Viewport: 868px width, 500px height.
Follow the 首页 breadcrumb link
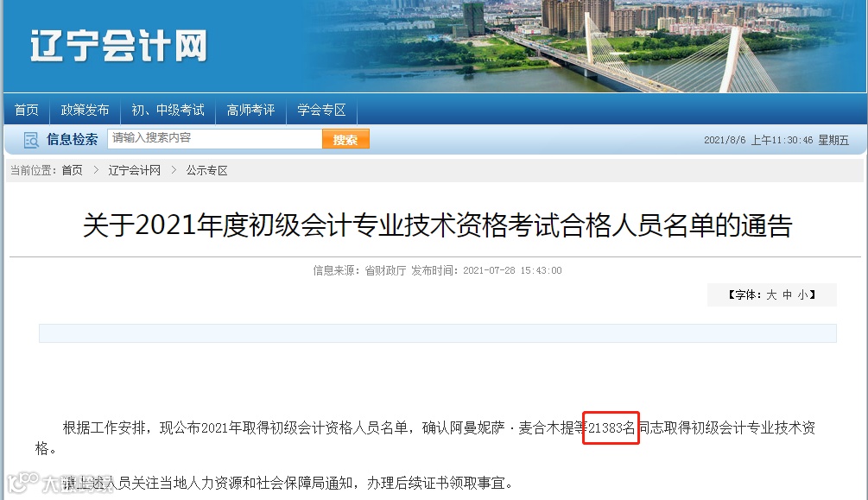(72, 170)
